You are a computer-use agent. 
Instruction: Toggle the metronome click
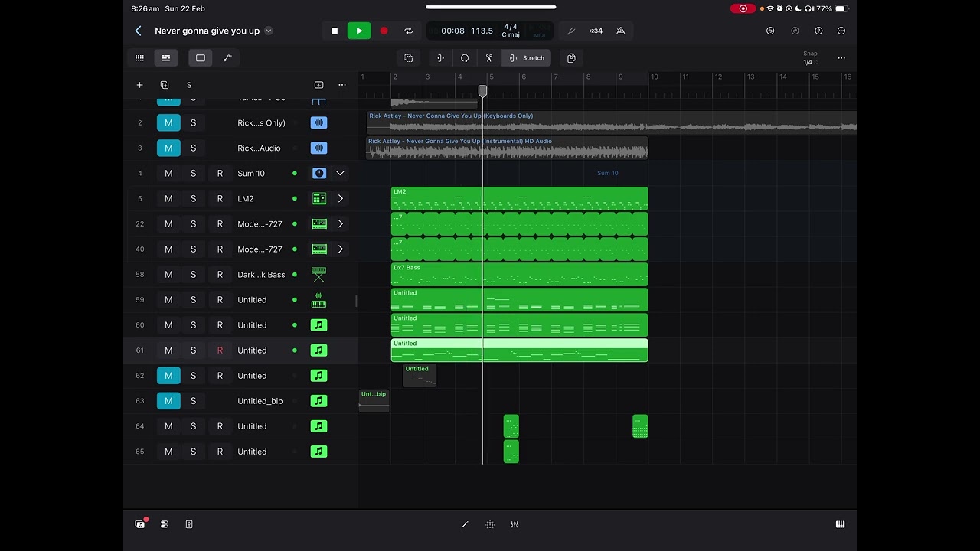(621, 31)
